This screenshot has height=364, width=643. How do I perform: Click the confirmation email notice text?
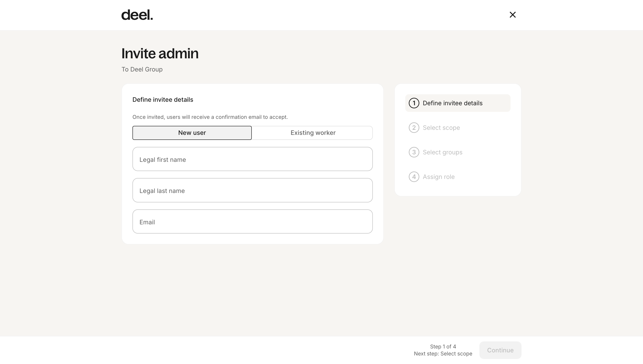pyautogui.click(x=210, y=117)
